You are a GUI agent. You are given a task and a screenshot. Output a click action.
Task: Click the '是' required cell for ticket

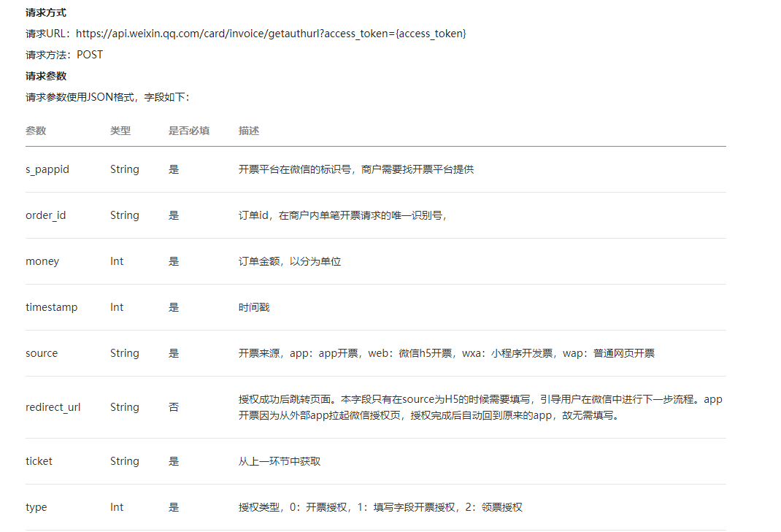click(x=173, y=461)
